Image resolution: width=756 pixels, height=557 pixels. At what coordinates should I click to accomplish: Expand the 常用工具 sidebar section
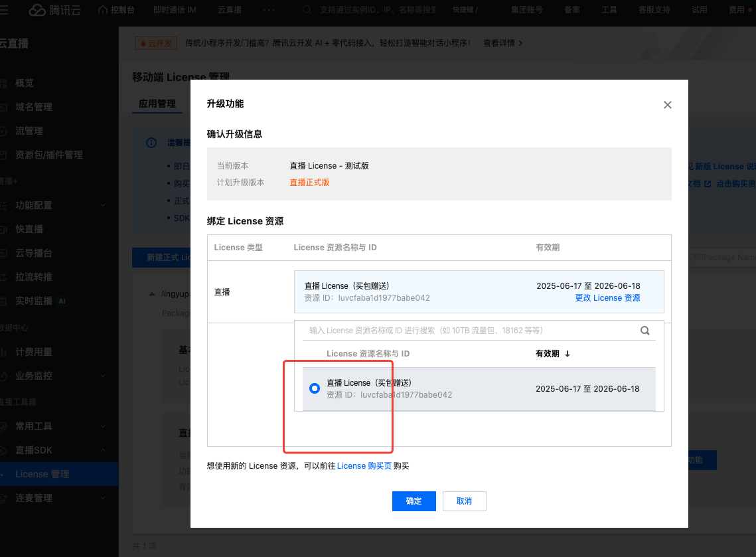click(102, 426)
